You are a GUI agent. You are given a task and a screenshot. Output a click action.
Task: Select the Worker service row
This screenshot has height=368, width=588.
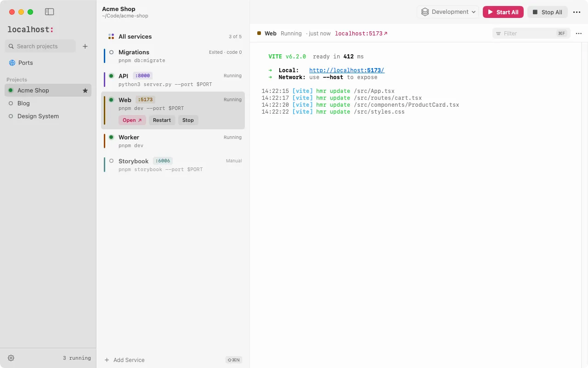(x=173, y=141)
